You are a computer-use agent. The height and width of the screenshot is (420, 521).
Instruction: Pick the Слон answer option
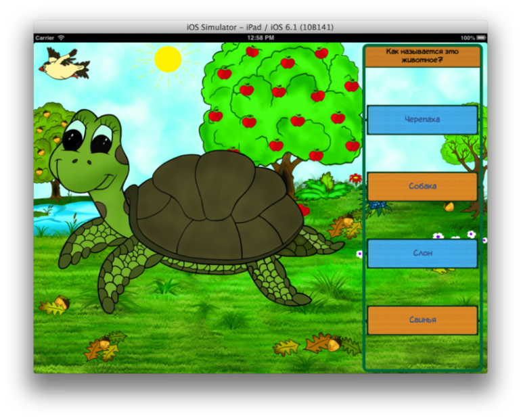422,253
